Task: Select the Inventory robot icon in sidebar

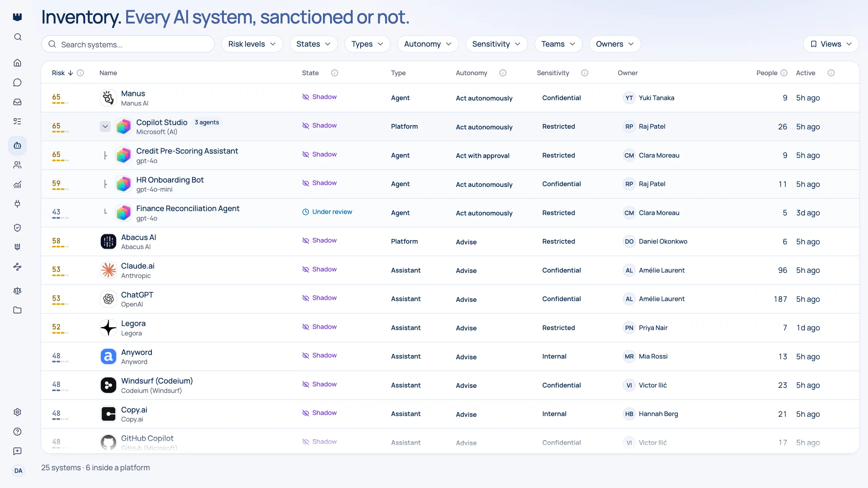Action: tap(17, 145)
